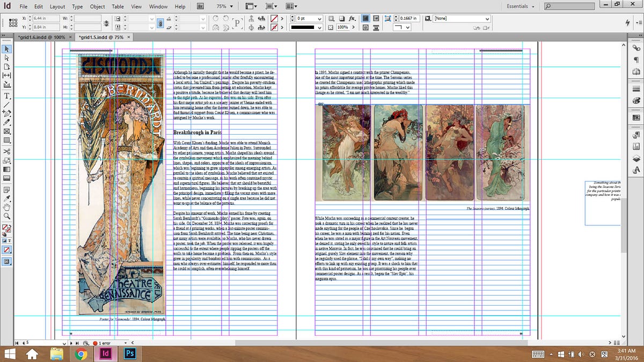Open Photoshop from the Windows taskbar
The width and height of the screenshot is (644, 362).
coord(129,353)
